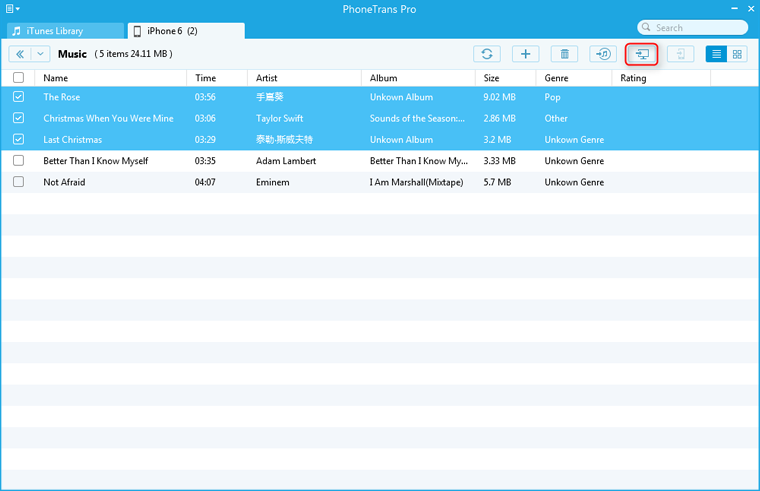760x491 pixels.
Task: Check the box for Not Afraid
Action: (19, 182)
